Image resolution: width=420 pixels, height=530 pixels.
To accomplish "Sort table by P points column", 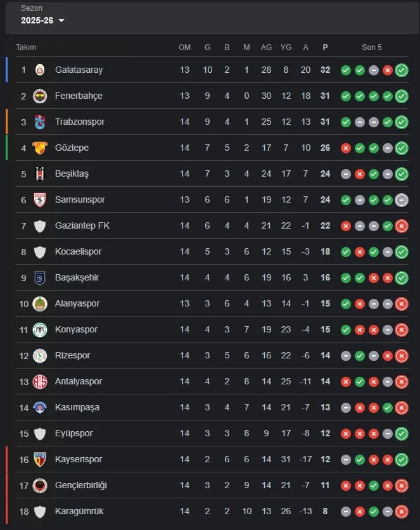I will pos(325,47).
